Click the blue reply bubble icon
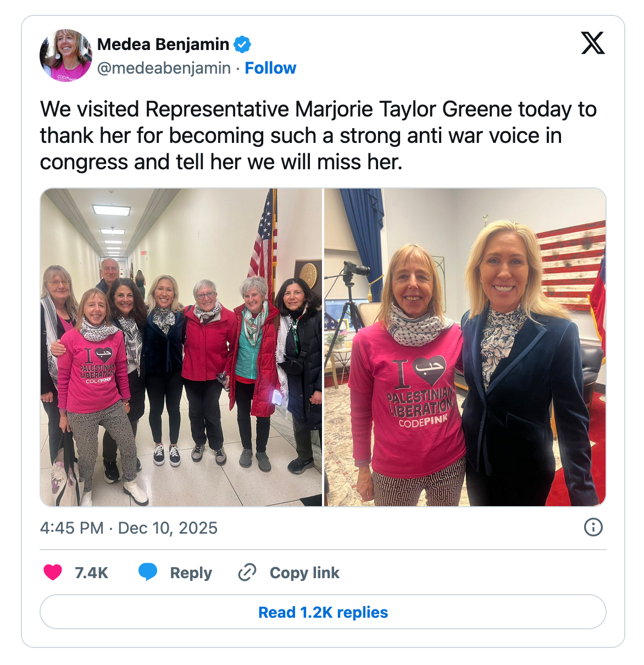Screen dimensions: 644x665 [148, 573]
